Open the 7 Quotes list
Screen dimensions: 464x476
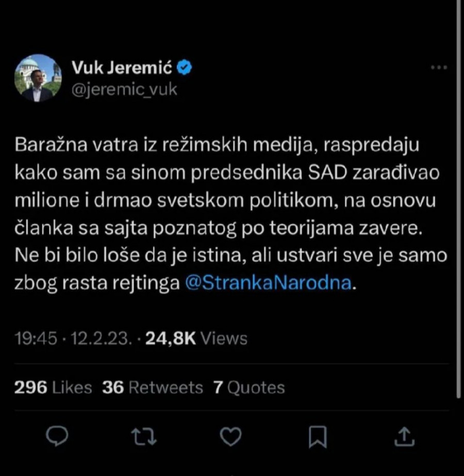click(249, 387)
